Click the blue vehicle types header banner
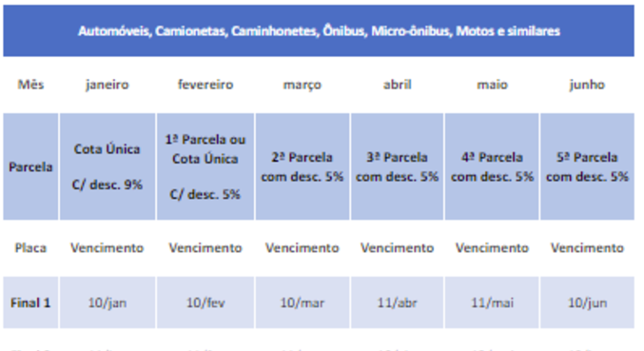 [x=319, y=30]
